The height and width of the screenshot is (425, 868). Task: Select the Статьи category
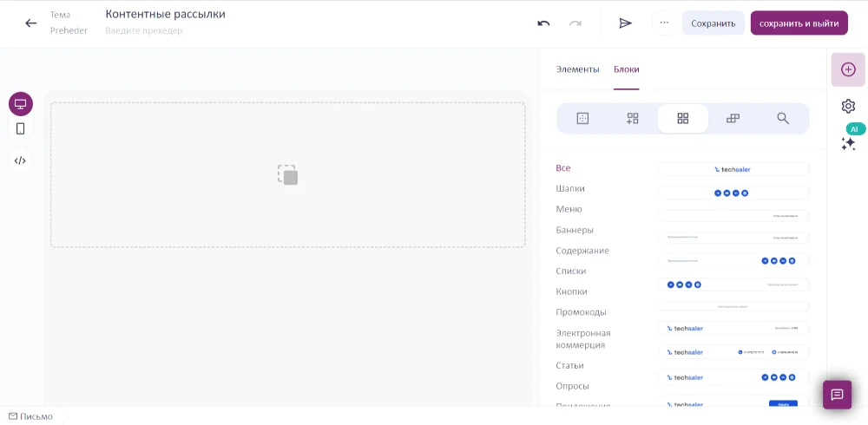click(569, 365)
